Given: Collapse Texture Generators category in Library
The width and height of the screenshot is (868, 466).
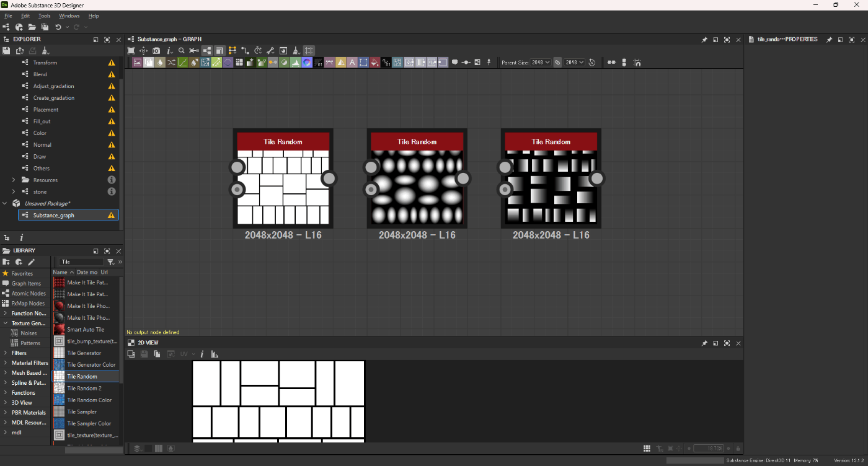Looking at the screenshot, I should (x=6, y=323).
